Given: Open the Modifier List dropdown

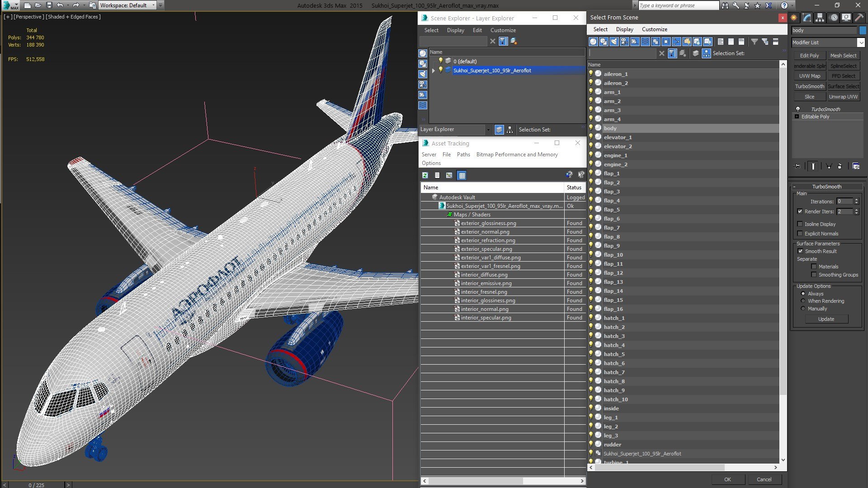Looking at the screenshot, I should coord(861,42).
